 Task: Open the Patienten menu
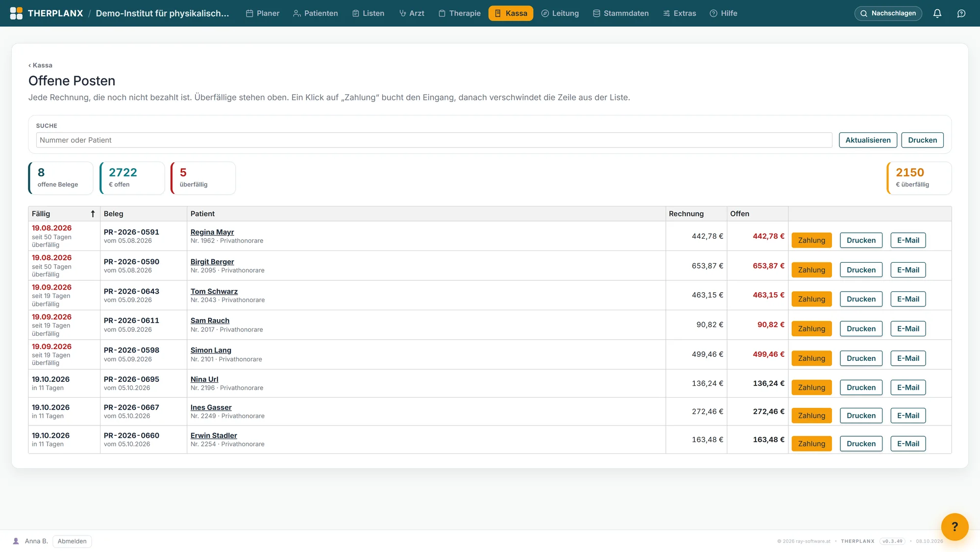316,13
